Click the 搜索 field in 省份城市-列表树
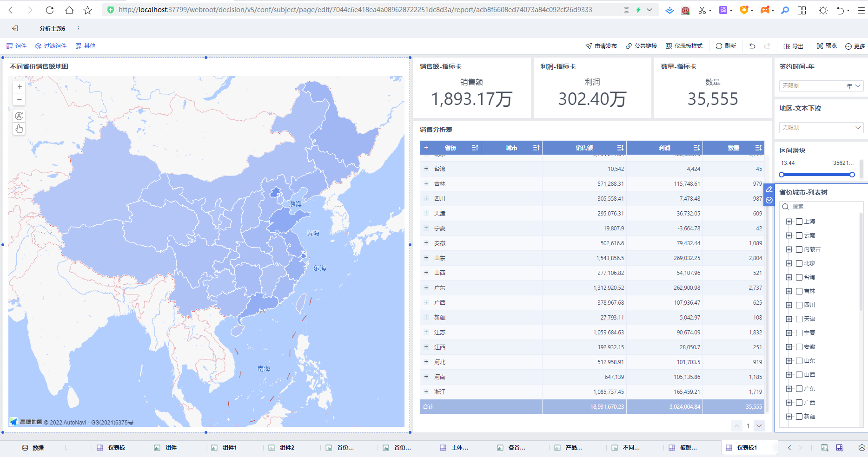This screenshot has width=868, height=457. [821, 207]
